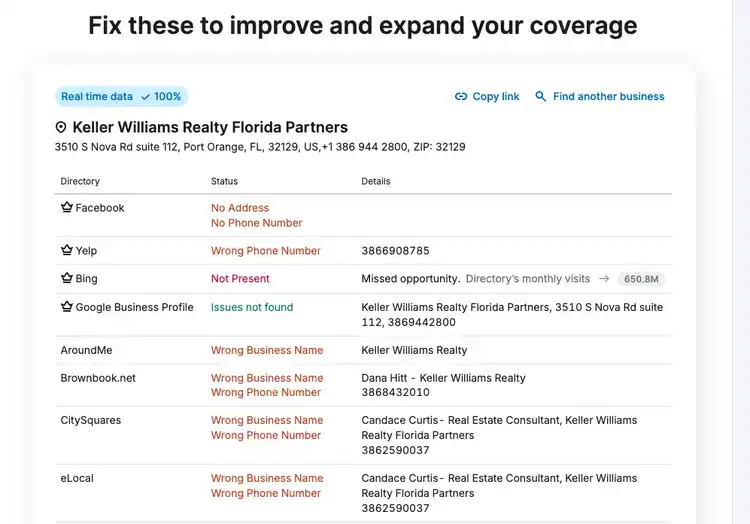The width and height of the screenshot is (750, 524).
Task: Click the No Address status for Facebook
Action: [240, 208]
